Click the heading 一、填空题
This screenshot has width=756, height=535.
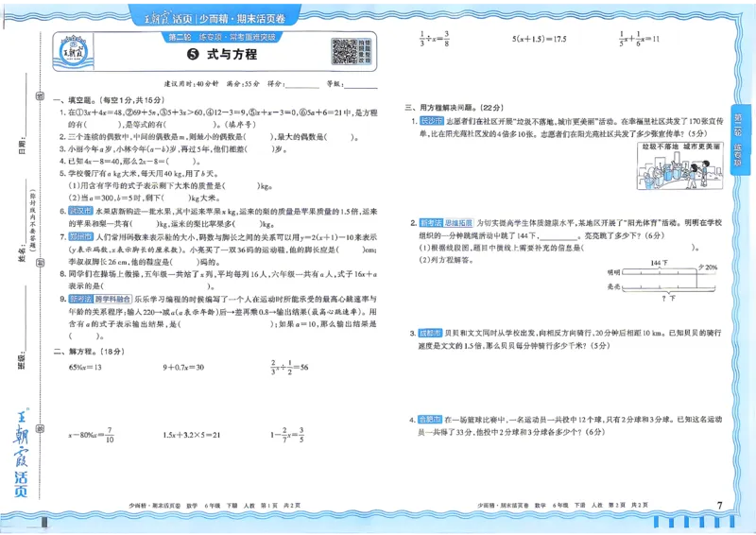pos(109,100)
